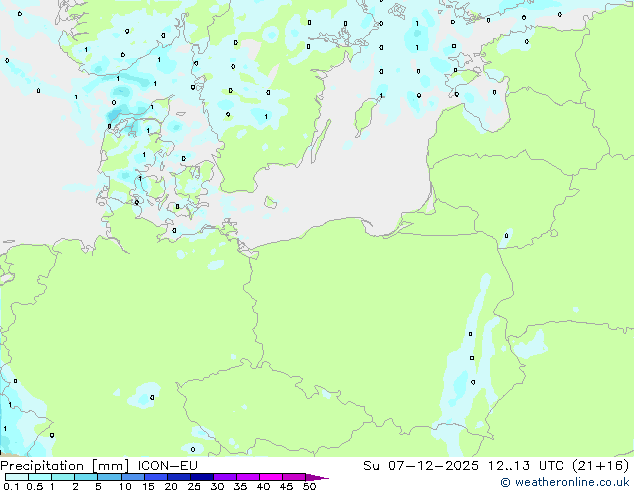Click the legend value '0.5'
This screenshot has height=490, width=634.
[35, 486]
